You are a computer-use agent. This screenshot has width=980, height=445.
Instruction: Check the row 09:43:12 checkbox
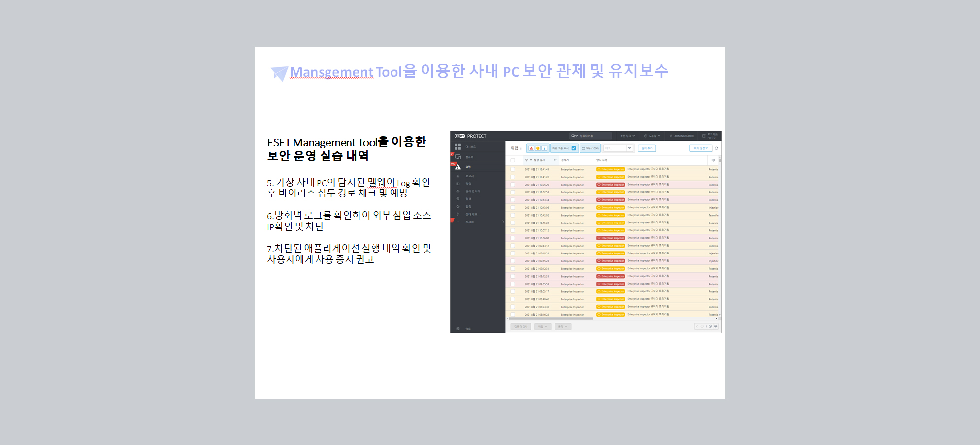pos(513,246)
